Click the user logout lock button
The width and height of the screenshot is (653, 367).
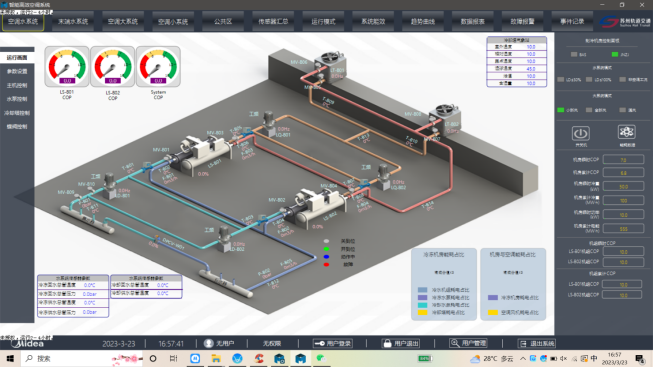click(401, 344)
